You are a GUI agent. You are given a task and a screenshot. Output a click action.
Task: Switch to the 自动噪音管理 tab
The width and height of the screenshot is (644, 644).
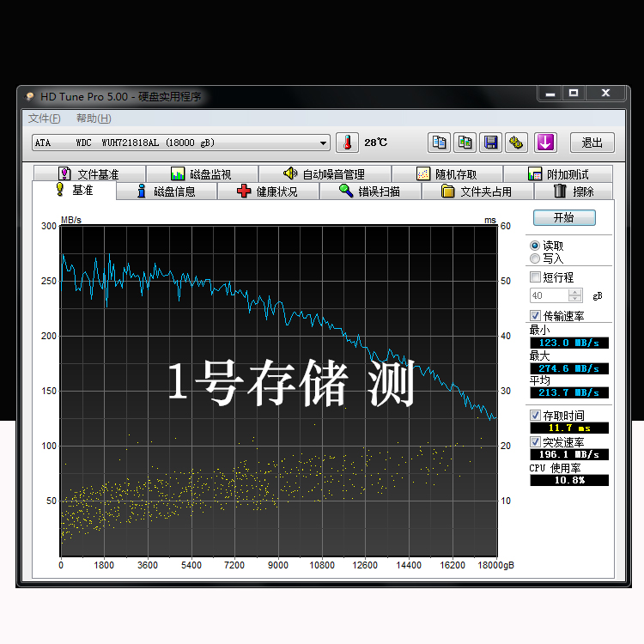(x=325, y=174)
